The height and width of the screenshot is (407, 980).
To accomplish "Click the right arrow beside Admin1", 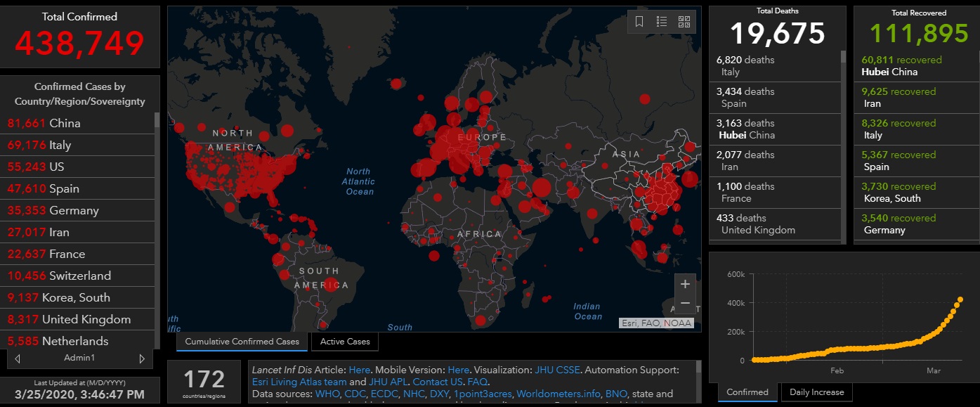I will coord(142,358).
